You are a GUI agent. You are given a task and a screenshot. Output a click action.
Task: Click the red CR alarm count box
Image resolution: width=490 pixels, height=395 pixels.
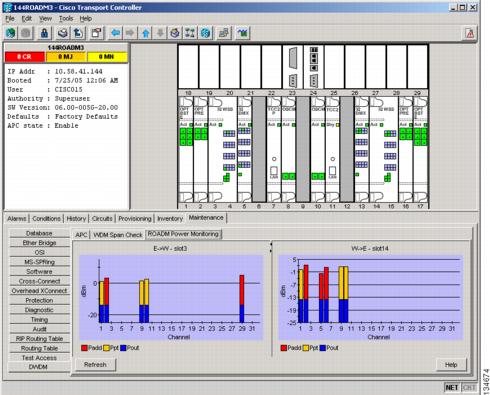25,57
